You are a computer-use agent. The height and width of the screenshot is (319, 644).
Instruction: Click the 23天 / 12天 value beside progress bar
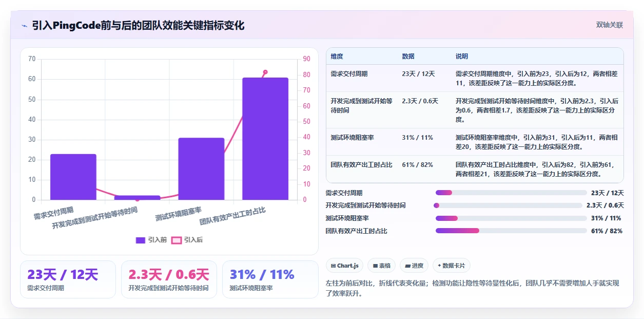608,193
